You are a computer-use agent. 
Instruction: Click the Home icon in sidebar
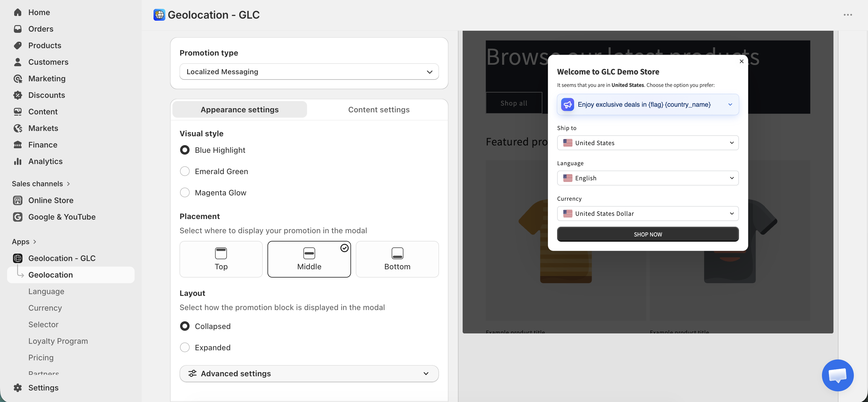coord(17,12)
